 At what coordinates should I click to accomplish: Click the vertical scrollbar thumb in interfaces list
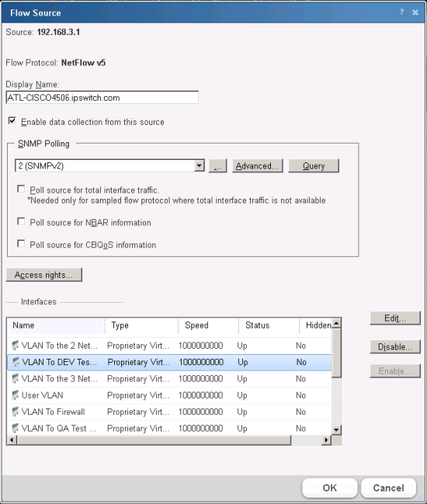click(x=336, y=353)
